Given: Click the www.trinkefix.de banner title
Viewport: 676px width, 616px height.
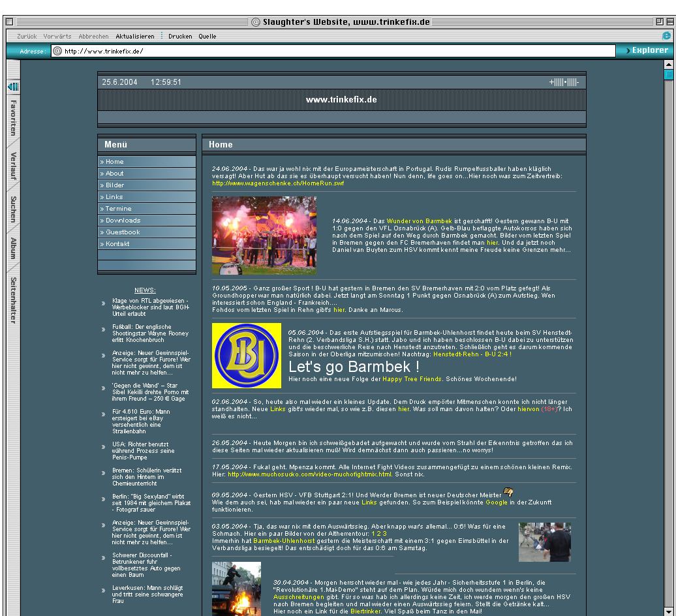Looking at the screenshot, I should point(341,100).
